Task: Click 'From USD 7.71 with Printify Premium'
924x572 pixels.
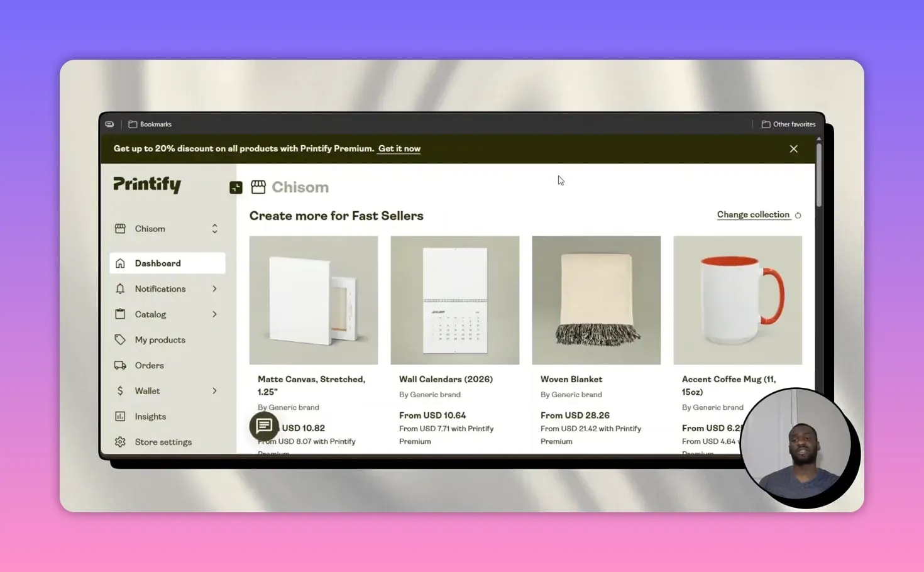Action: click(446, 435)
